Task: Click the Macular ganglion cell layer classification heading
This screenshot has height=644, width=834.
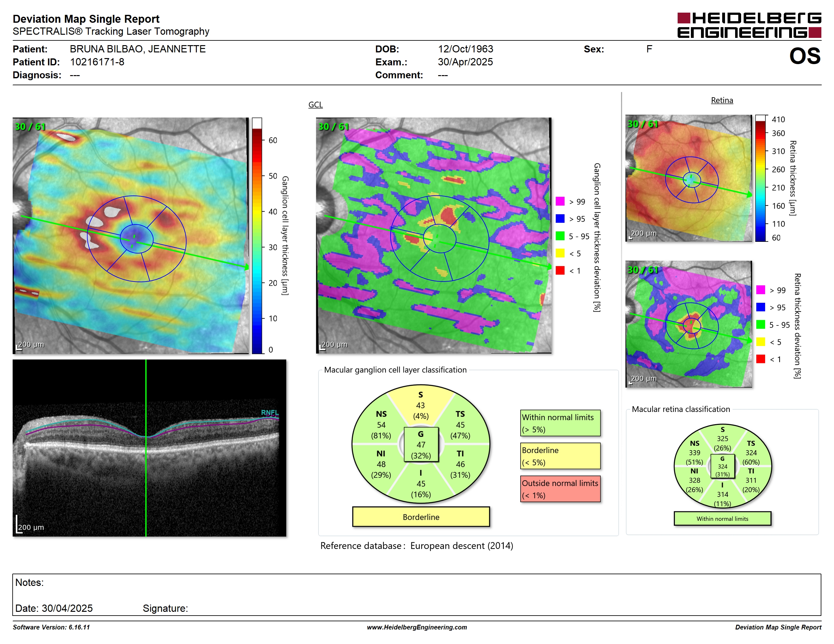Action: tap(395, 370)
